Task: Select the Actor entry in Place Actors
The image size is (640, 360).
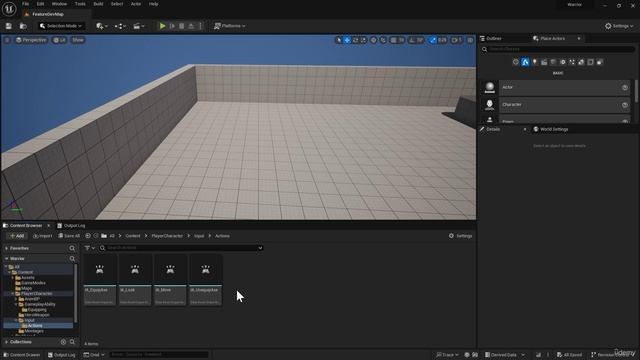Action: tap(556, 87)
